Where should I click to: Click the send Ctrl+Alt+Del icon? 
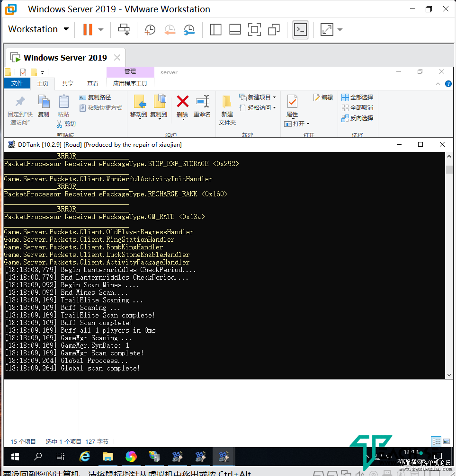pos(124,30)
